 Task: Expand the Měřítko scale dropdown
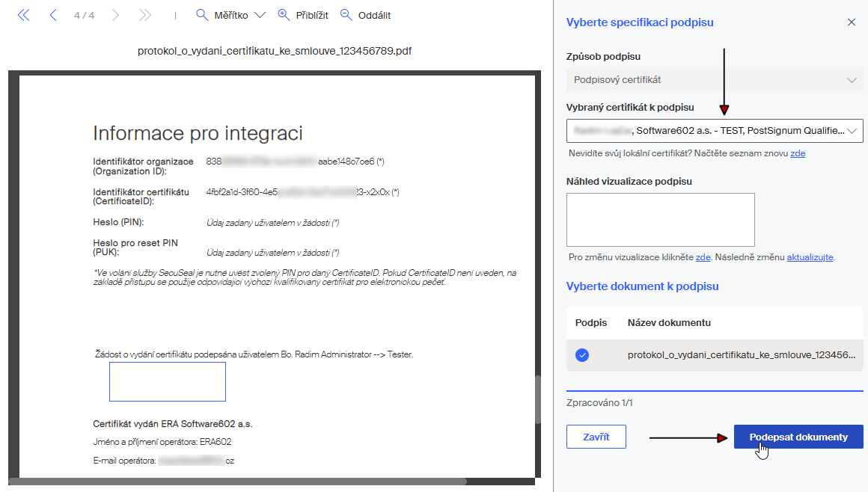pos(260,15)
